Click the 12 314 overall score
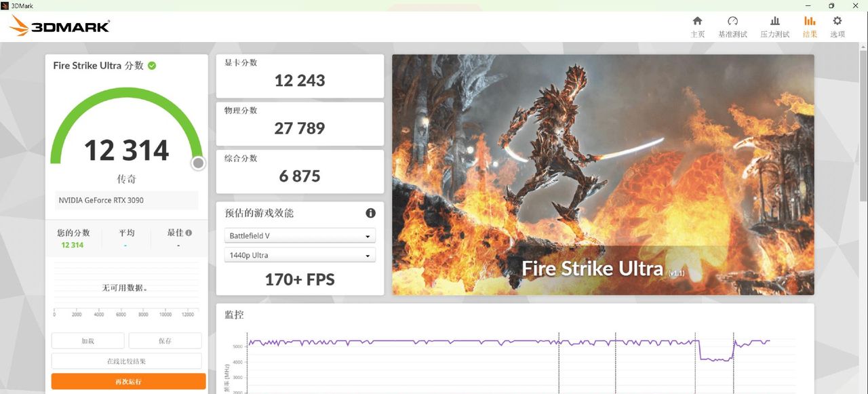868x394 pixels. [127, 150]
